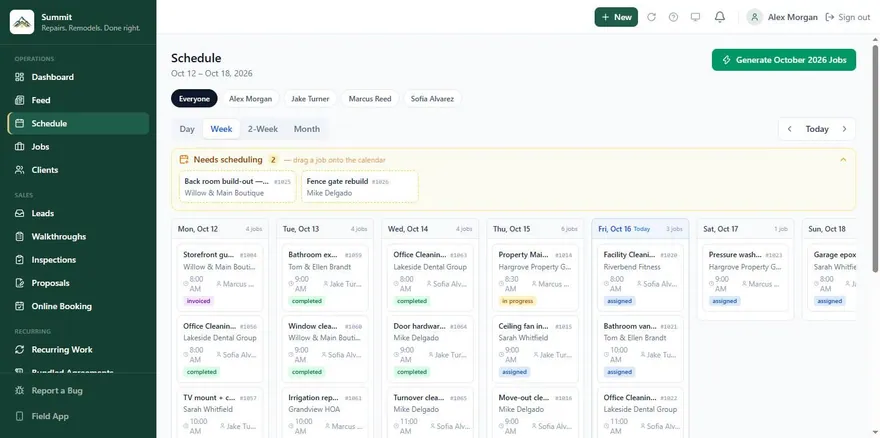This screenshot has height=438, width=880.
Task: Collapse the Needs scheduling panel
Action: coord(843,159)
